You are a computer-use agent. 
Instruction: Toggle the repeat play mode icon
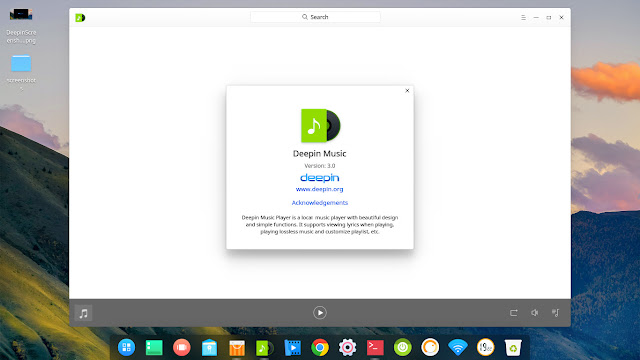click(x=513, y=313)
